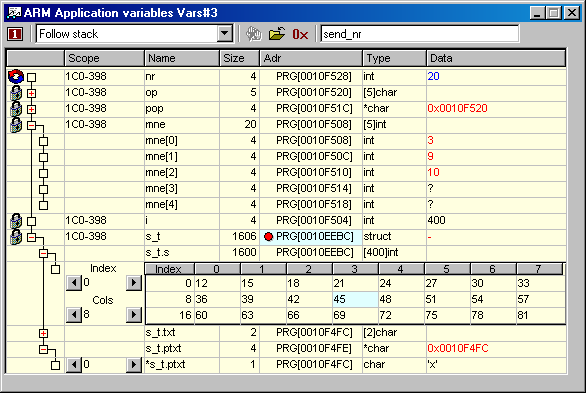
Task: Click array grid column header 7
Action: point(539,269)
